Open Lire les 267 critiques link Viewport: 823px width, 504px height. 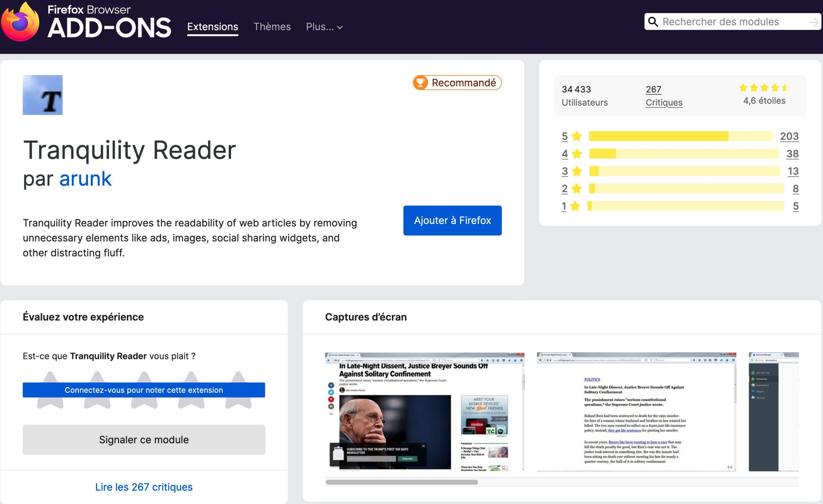144,487
